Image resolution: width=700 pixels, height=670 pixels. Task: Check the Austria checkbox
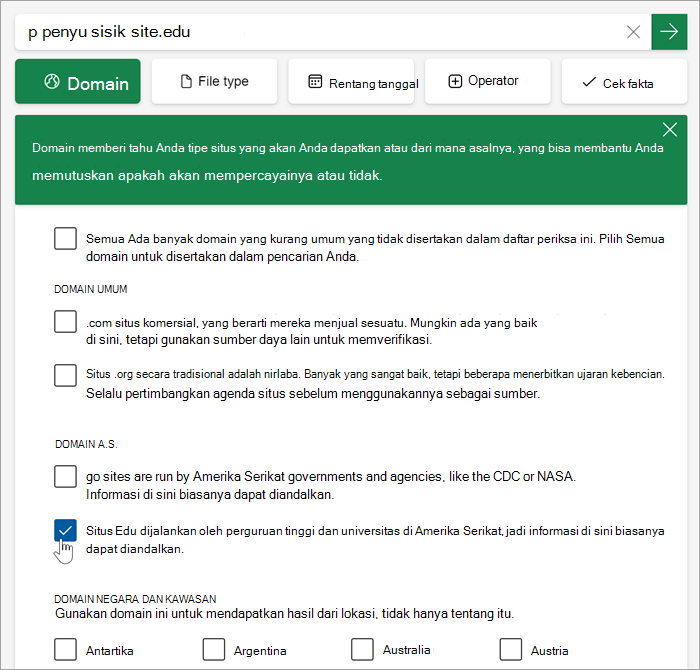(511, 649)
